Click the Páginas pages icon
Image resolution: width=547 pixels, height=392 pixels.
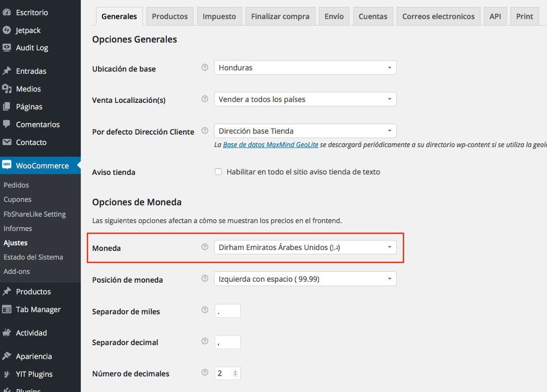click(6, 107)
